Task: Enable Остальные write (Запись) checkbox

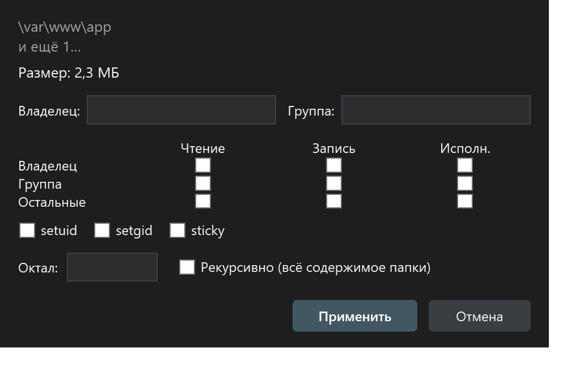Action: tap(334, 201)
